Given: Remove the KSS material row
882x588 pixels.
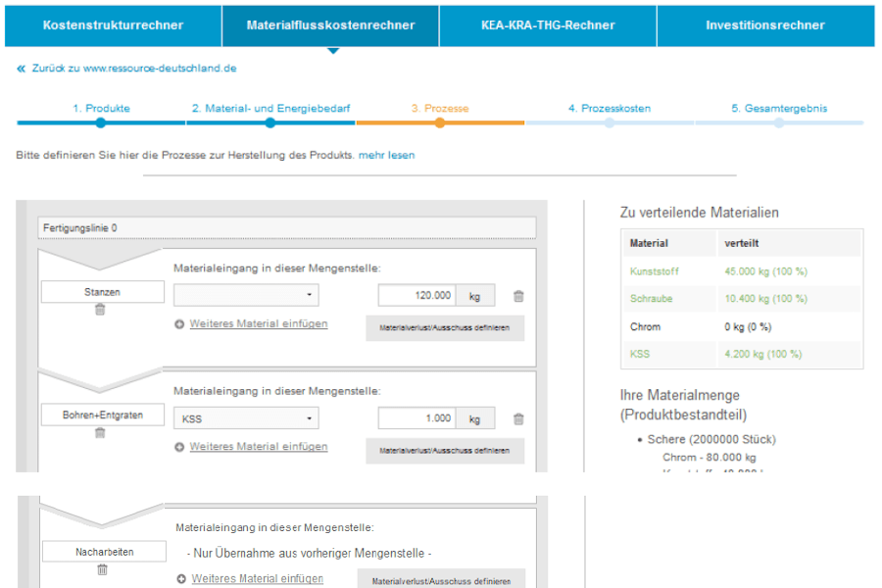Looking at the screenshot, I should (518, 419).
